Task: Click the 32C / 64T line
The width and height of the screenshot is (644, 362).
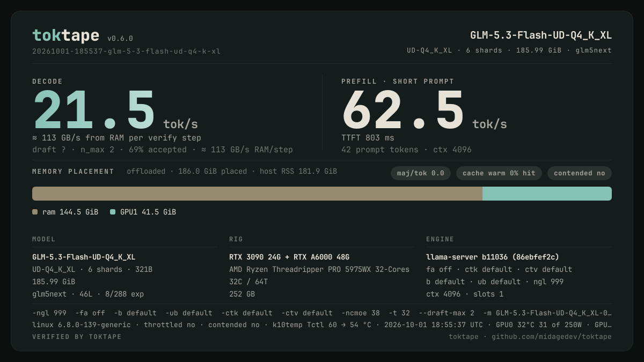Action: [x=248, y=282]
